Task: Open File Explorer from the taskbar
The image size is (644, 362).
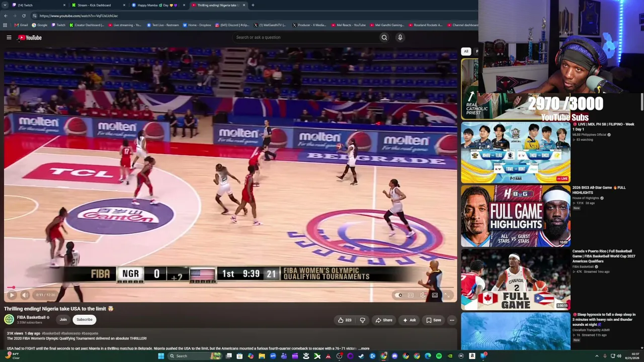Action: (262, 356)
